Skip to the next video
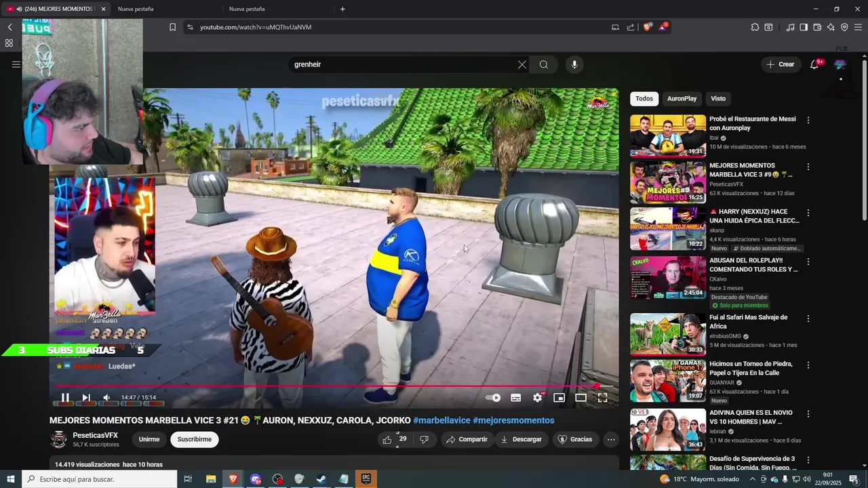Screen dimensions: 868x488 86,398
